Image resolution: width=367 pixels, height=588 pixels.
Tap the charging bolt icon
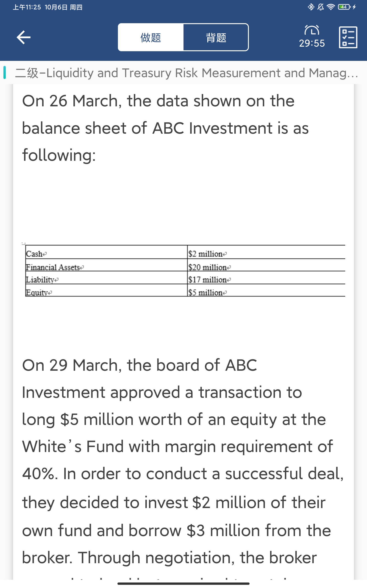(x=354, y=7)
